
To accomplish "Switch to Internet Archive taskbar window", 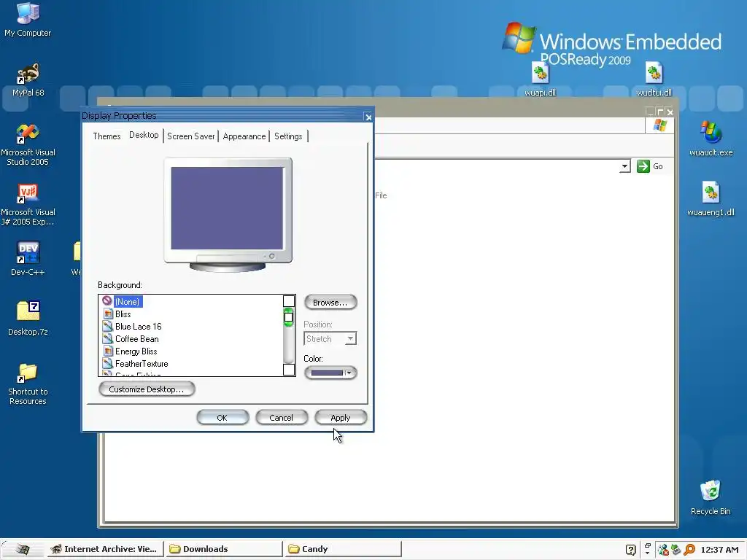I will [105, 549].
